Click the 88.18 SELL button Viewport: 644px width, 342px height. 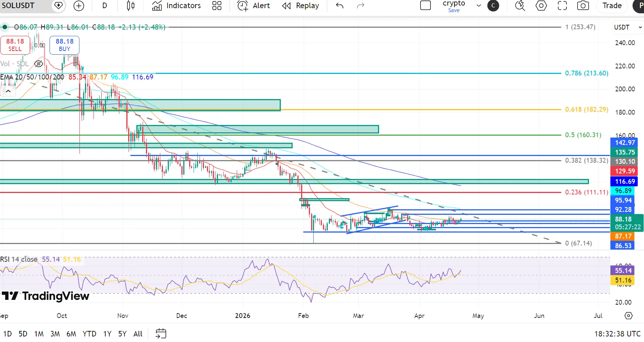(x=15, y=45)
